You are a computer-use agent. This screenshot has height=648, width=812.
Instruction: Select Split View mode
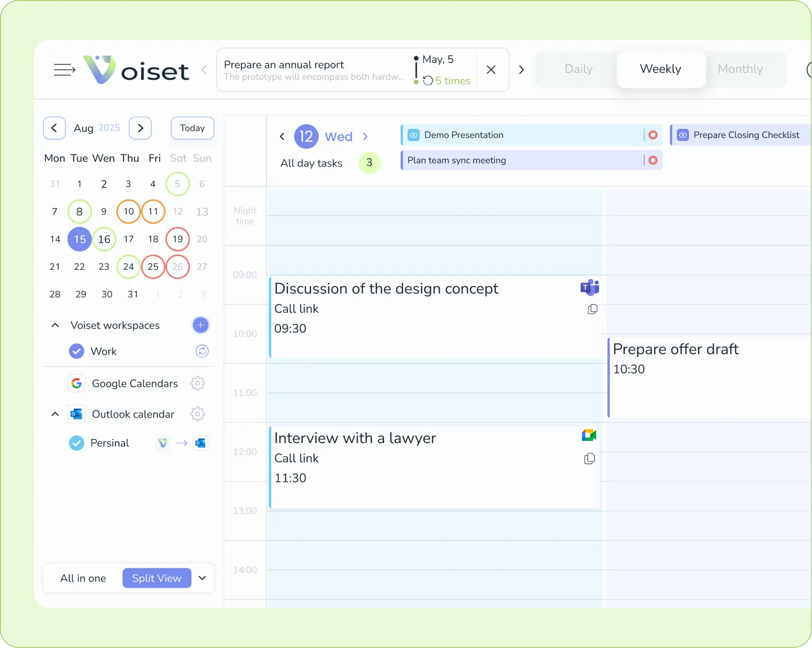(157, 578)
